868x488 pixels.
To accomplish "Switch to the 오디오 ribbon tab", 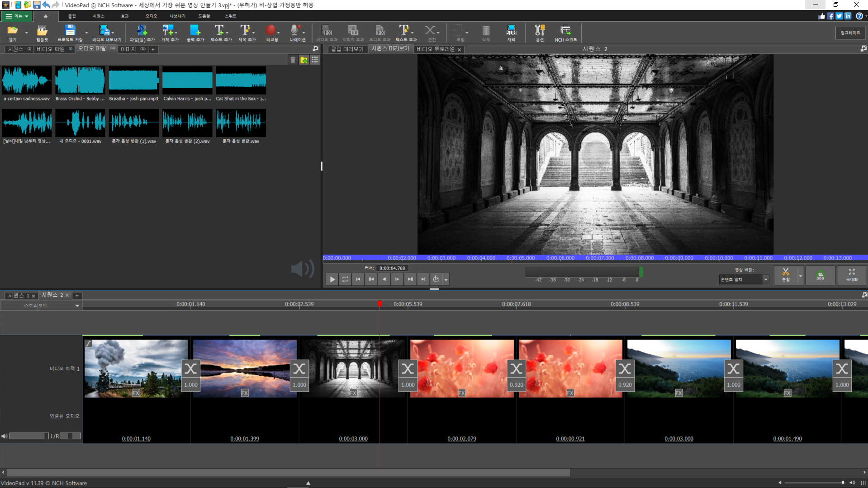I will 151,16.
